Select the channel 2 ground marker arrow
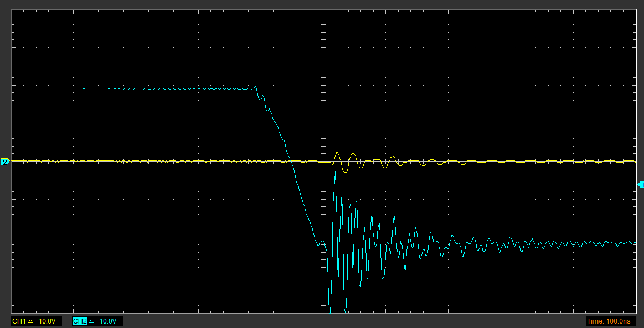 tap(5, 162)
